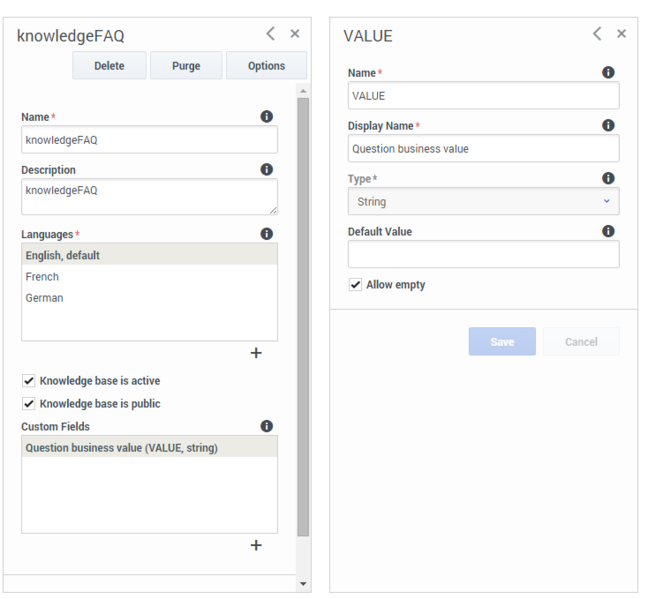Click info icon beside Display Name field

point(608,126)
